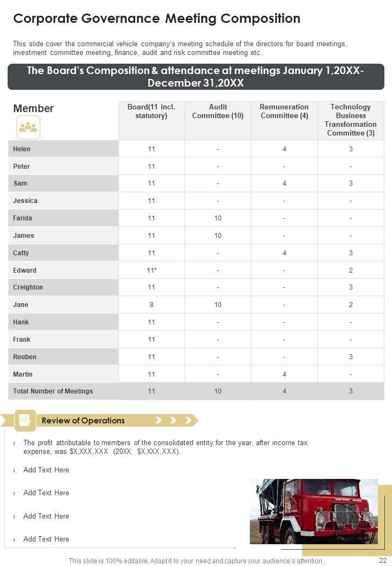Click the Edward board value 11*
The height and width of the screenshot is (566, 392).
click(152, 270)
